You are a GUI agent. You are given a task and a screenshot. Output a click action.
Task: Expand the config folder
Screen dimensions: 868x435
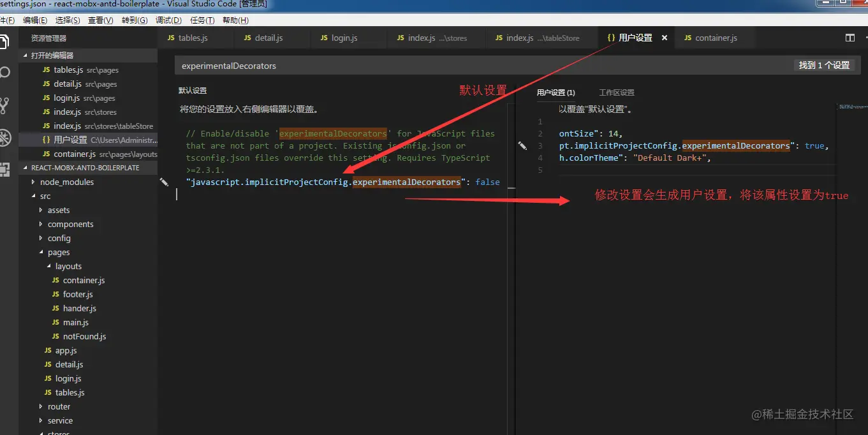(x=88, y=239)
